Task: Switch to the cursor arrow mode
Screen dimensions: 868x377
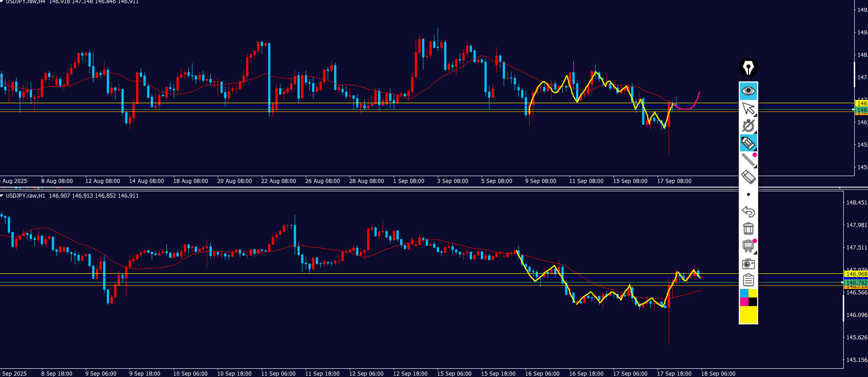Action: [748, 109]
